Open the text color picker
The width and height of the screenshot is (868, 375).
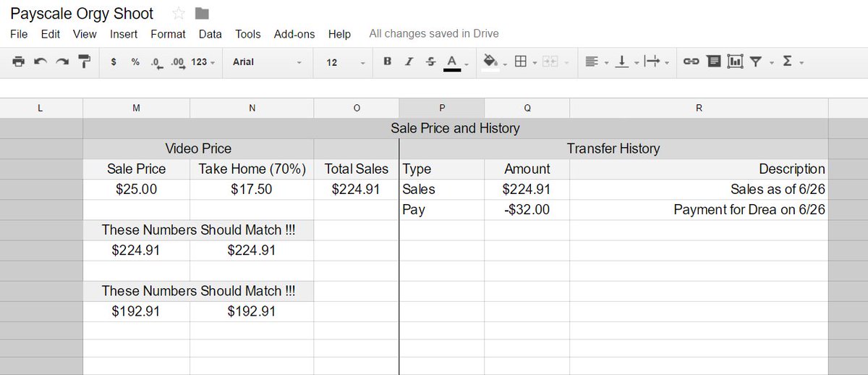pos(455,62)
